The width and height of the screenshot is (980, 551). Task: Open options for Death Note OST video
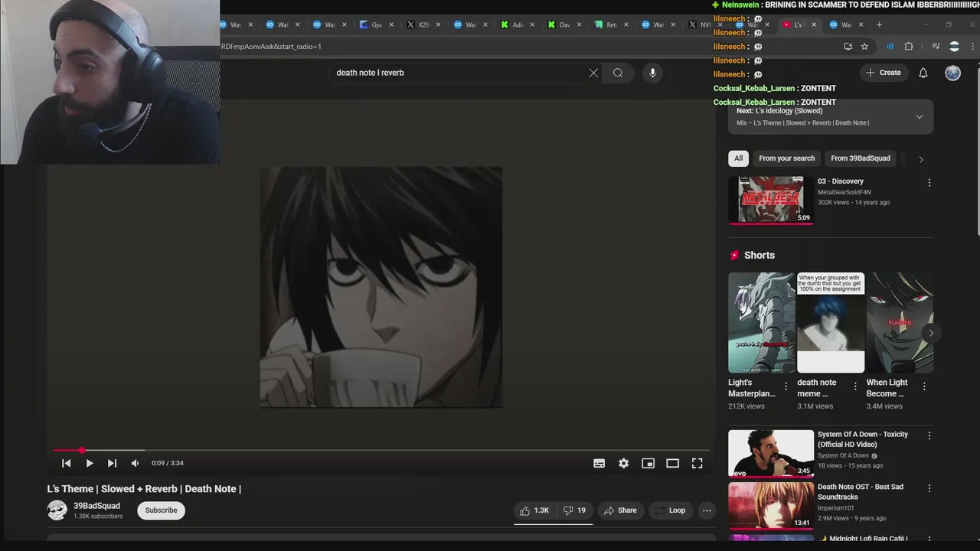(x=929, y=488)
